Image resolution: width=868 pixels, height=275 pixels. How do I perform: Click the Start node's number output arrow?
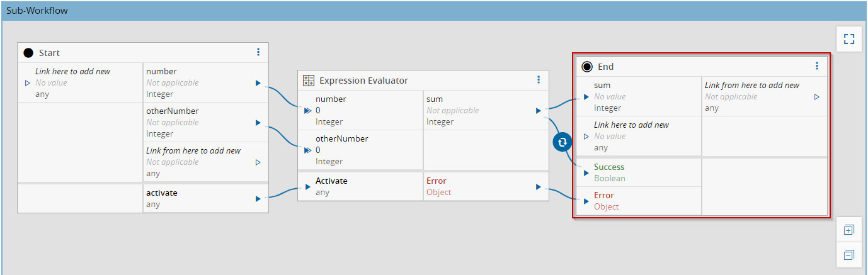(x=258, y=83)
